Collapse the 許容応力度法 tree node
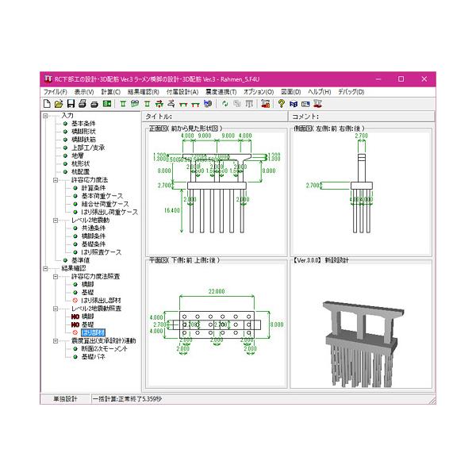This screenshot has width=476, height=476. (x=55, y=180)
